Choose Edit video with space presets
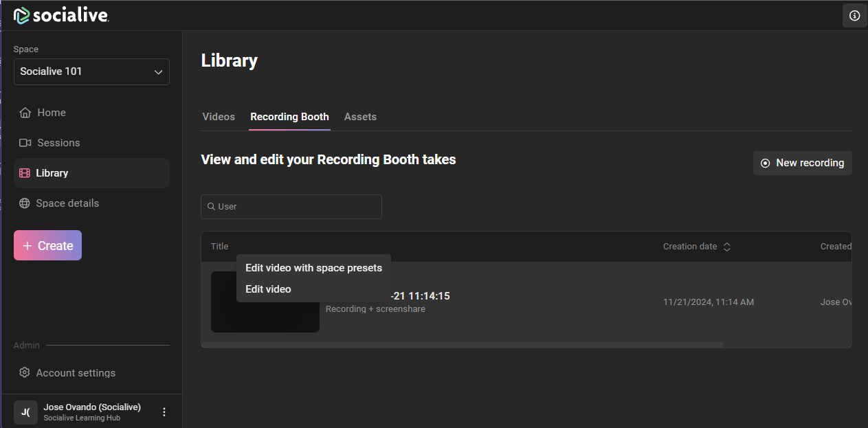 point(313,268)
